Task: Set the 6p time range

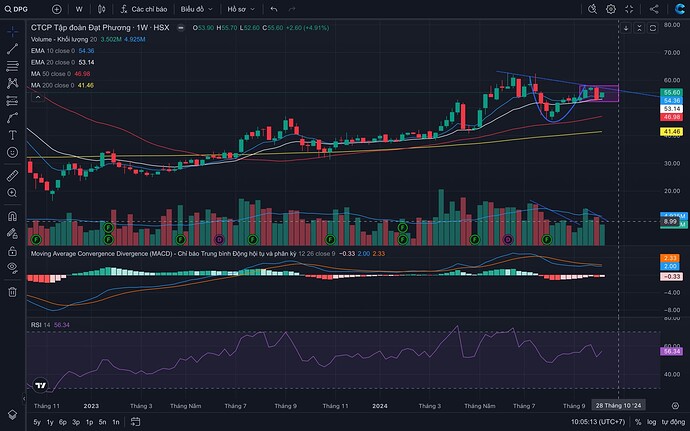Action: point(63,422)
